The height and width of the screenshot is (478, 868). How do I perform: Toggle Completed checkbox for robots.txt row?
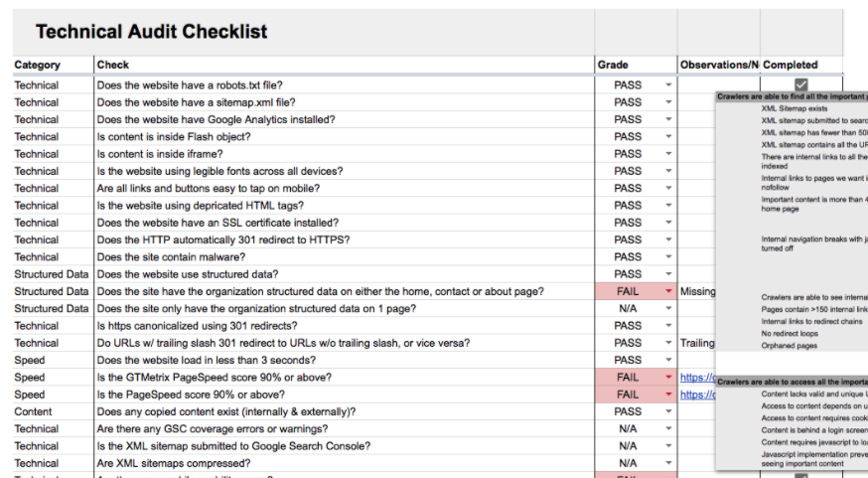point(800,84)
